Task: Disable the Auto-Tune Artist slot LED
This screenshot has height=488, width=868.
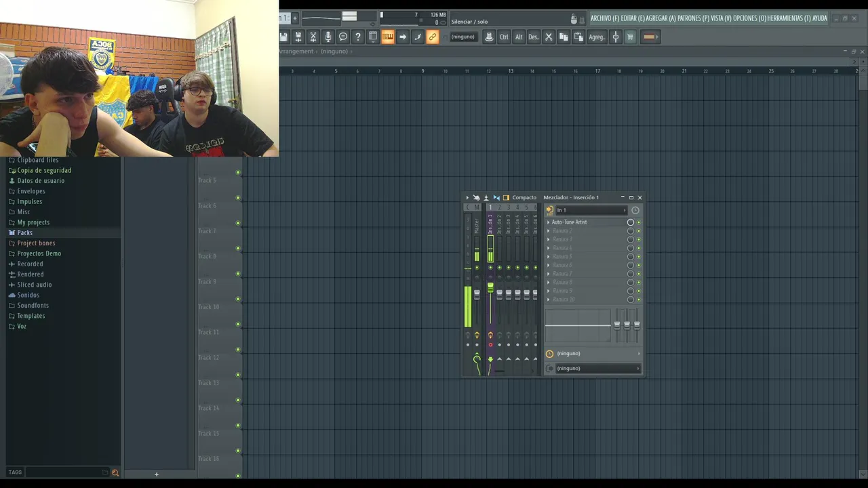Action: point(638,222)
